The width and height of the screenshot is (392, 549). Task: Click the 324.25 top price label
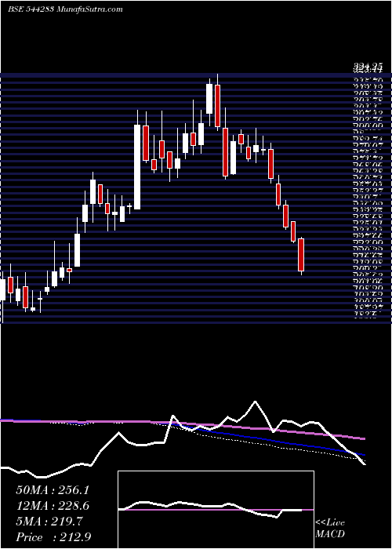[x=368, y=65]
